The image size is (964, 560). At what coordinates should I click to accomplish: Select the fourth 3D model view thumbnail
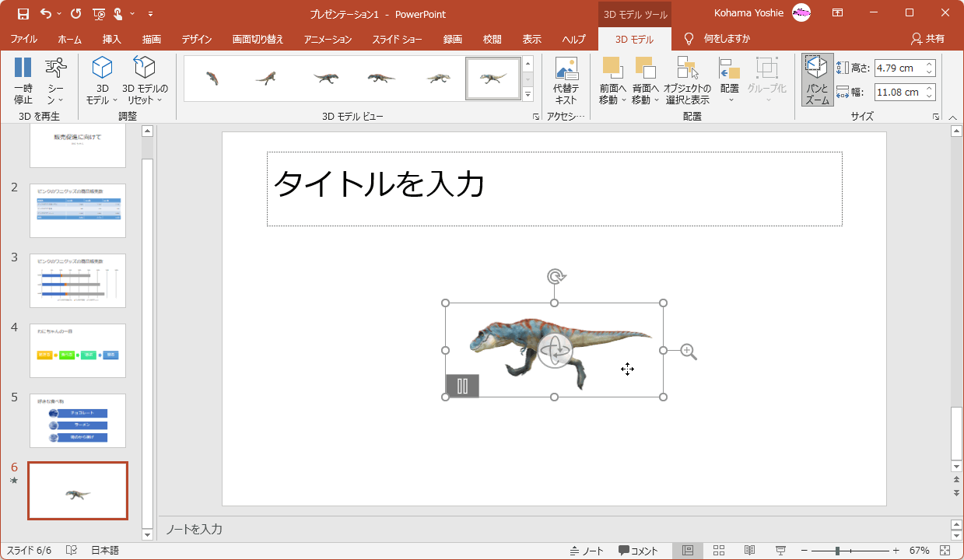381,78
